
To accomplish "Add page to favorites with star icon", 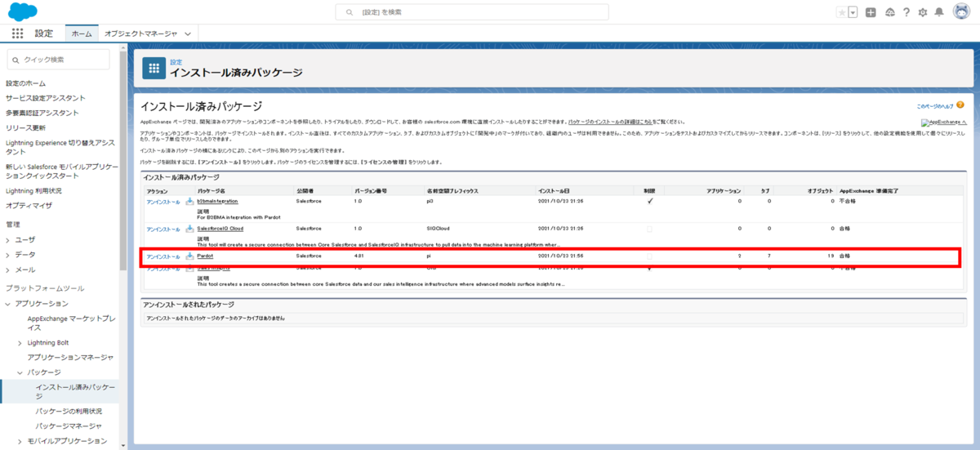I will 842,12.
